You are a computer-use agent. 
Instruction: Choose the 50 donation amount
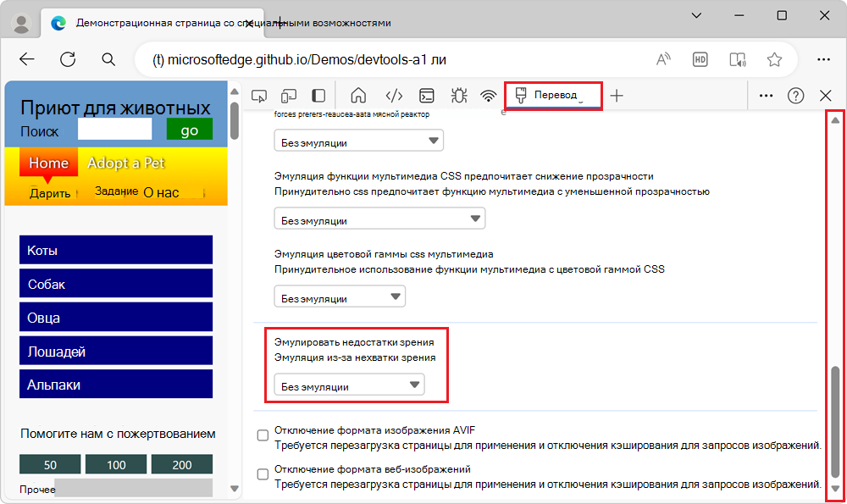tap(50, 464)
